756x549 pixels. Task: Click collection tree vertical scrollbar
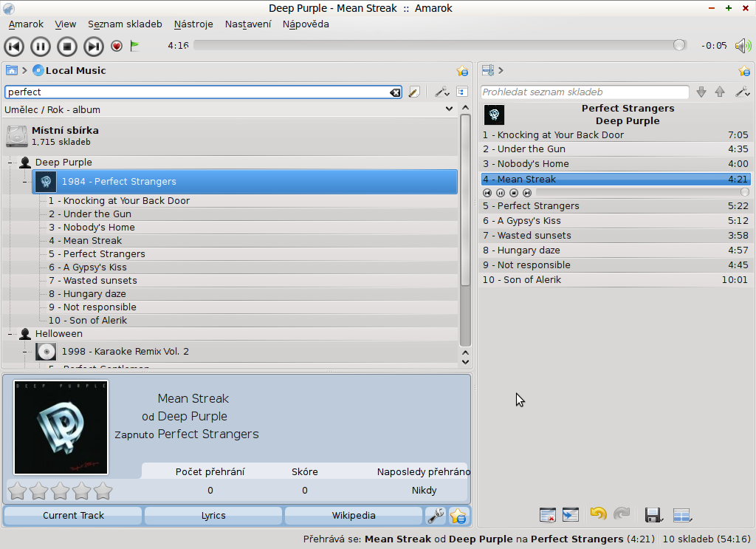[x=465, y=231]
